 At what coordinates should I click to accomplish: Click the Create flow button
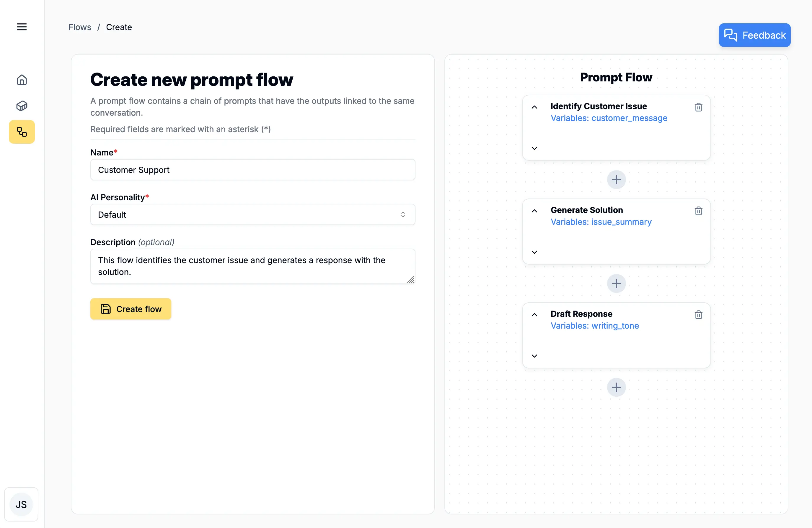coord(131,309)
